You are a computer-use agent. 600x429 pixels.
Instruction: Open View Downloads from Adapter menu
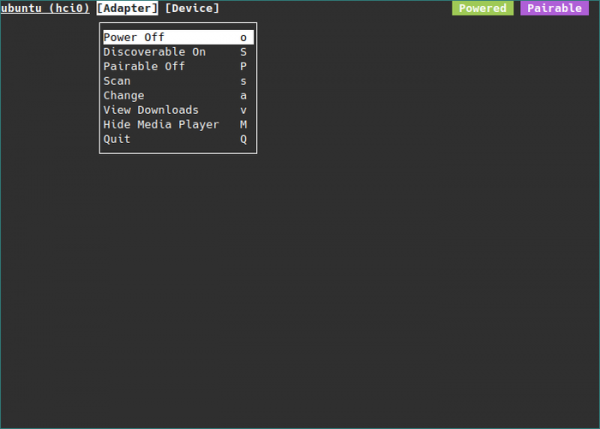pyautogui.click(x=151, y=110)
